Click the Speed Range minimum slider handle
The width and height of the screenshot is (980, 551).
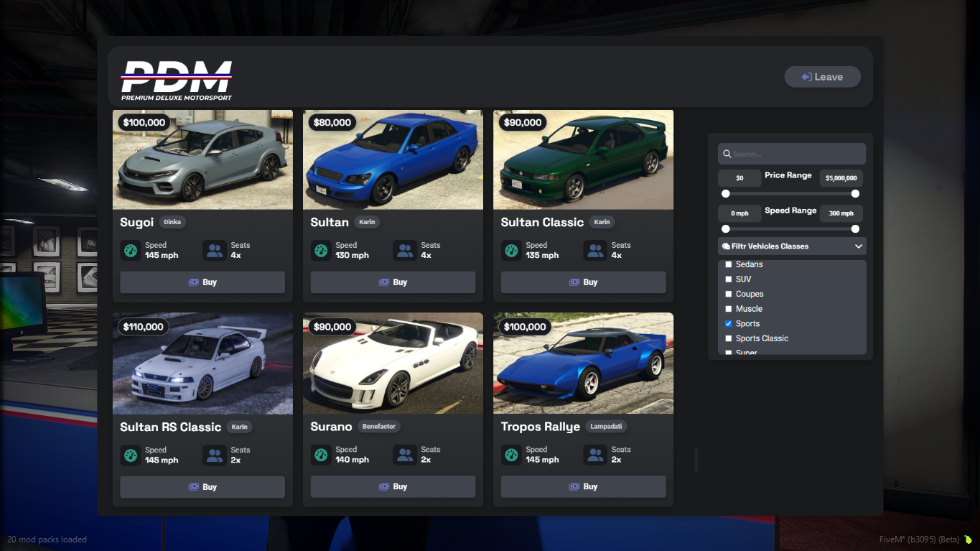pos(726,229)
